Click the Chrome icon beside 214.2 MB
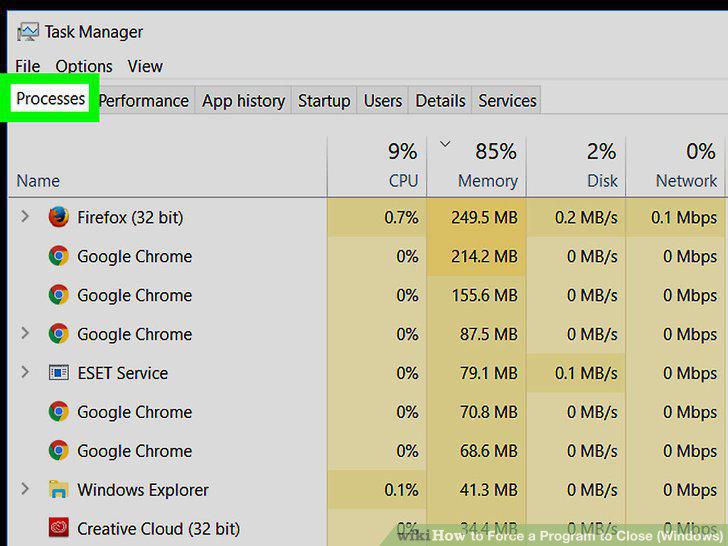Screen dimensions: 728x546 58,256
